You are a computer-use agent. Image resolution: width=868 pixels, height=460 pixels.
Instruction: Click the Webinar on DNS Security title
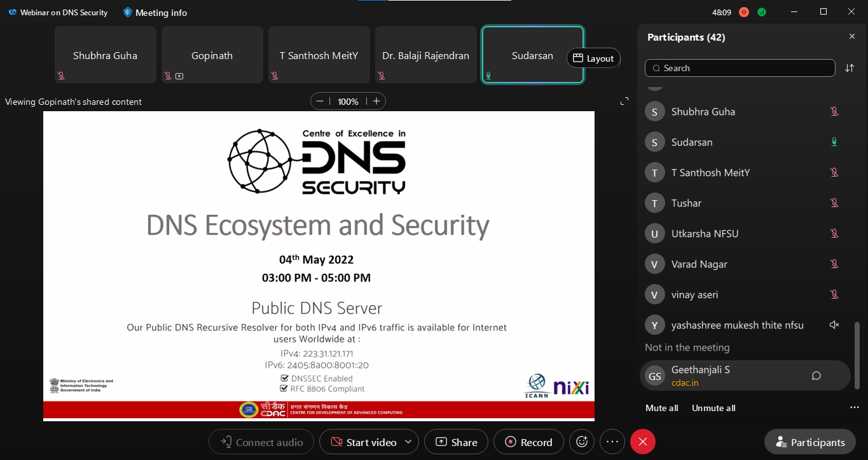[x=64, y=13]
